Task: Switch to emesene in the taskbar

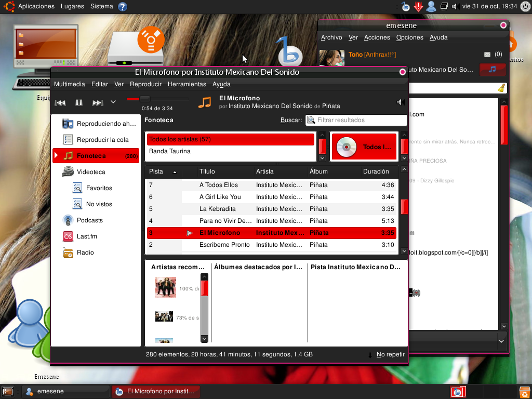Action: coord(66,391)
